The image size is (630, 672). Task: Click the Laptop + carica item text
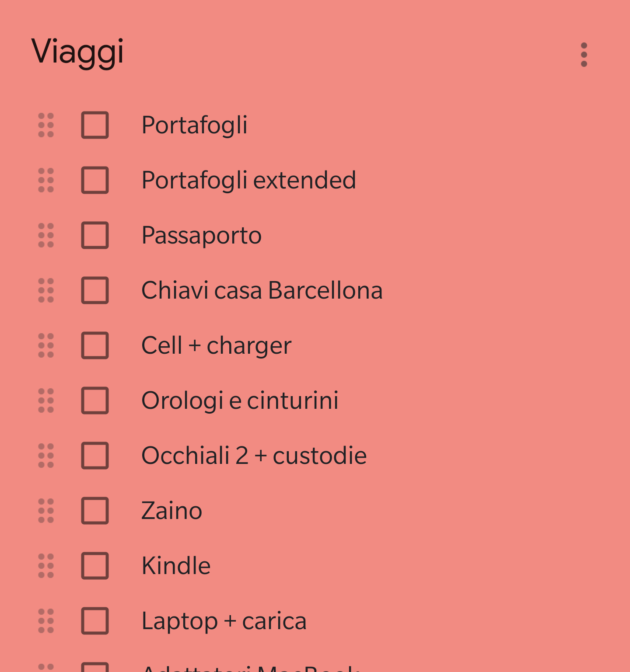coord(224,621)
